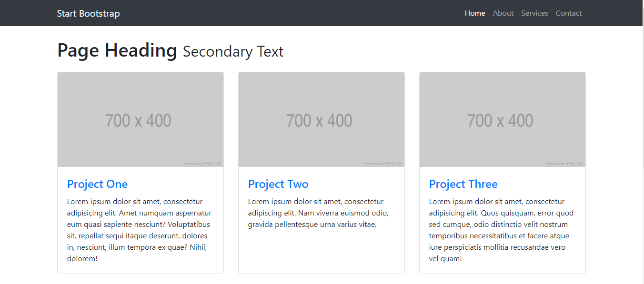Click the Project One placeholder image
The height and width of the screenshot is (284, 644).
tap(141, 119)
